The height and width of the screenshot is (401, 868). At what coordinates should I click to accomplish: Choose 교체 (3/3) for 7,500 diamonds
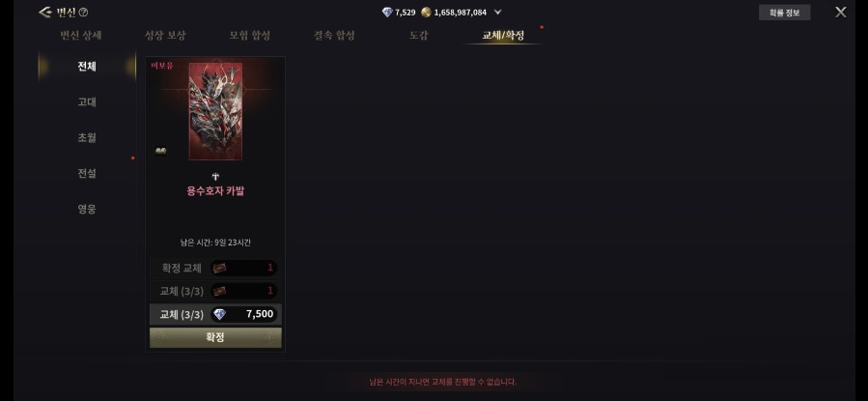[215, 314]
